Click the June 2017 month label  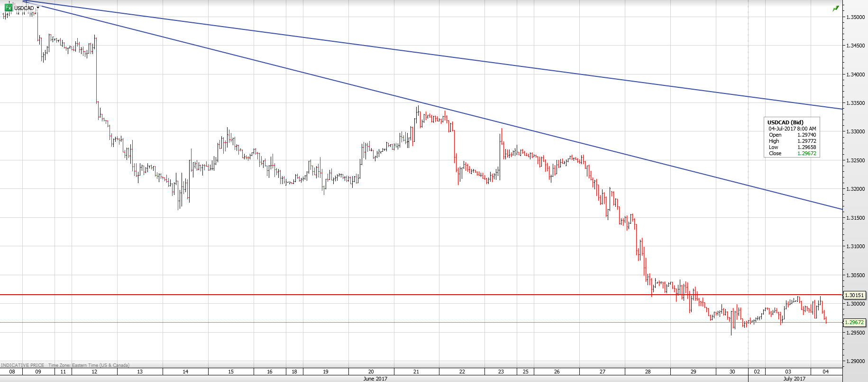coord(375,379)
